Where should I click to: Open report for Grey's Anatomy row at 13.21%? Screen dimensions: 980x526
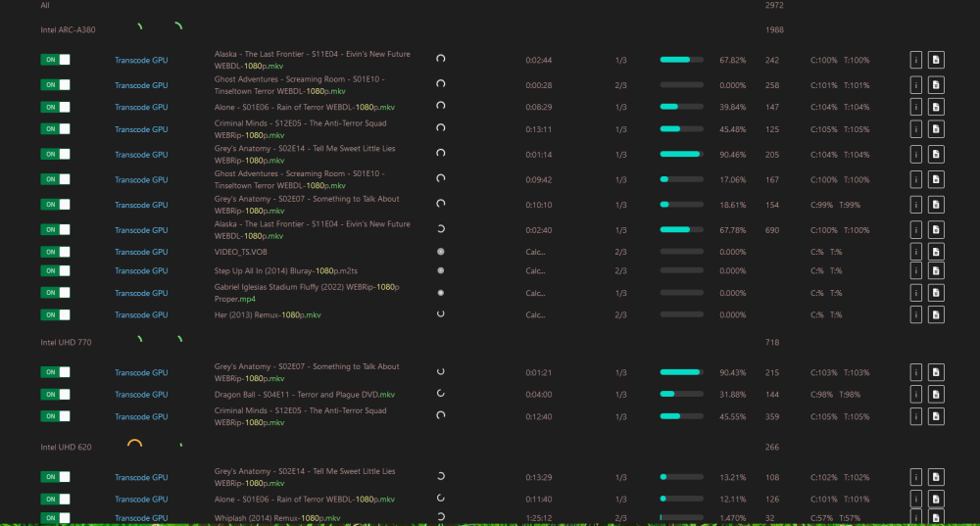click(x=936, y=477)
